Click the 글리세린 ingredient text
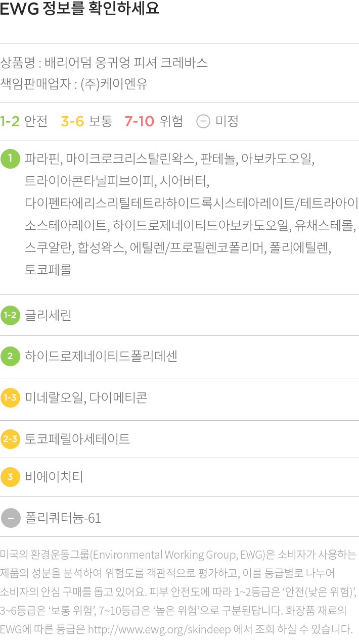This screenshot has height=644, width=359. pyautogui.click(x=48, y=316)
